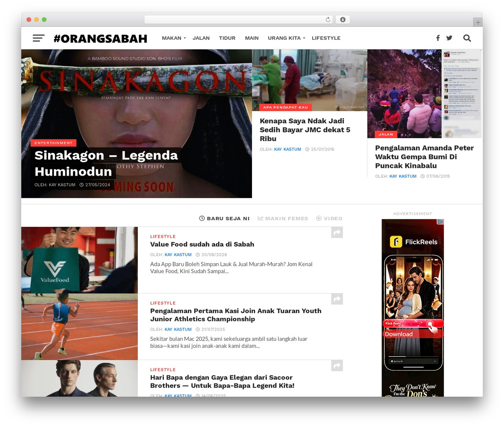Reload the page in the address bar
The width and height of the screenshot is (504, 427).
click(x=328, y=20)
